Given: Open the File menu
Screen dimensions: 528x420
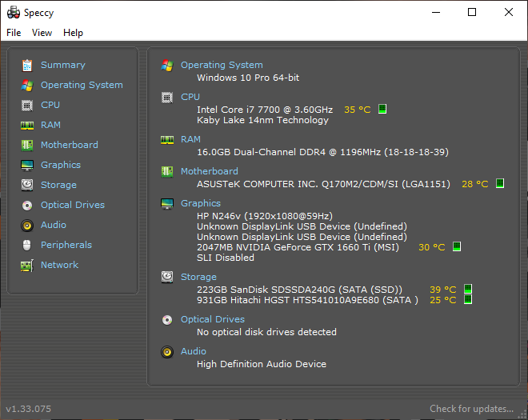Looking at the screenshot, I should [x=14, y=33].
